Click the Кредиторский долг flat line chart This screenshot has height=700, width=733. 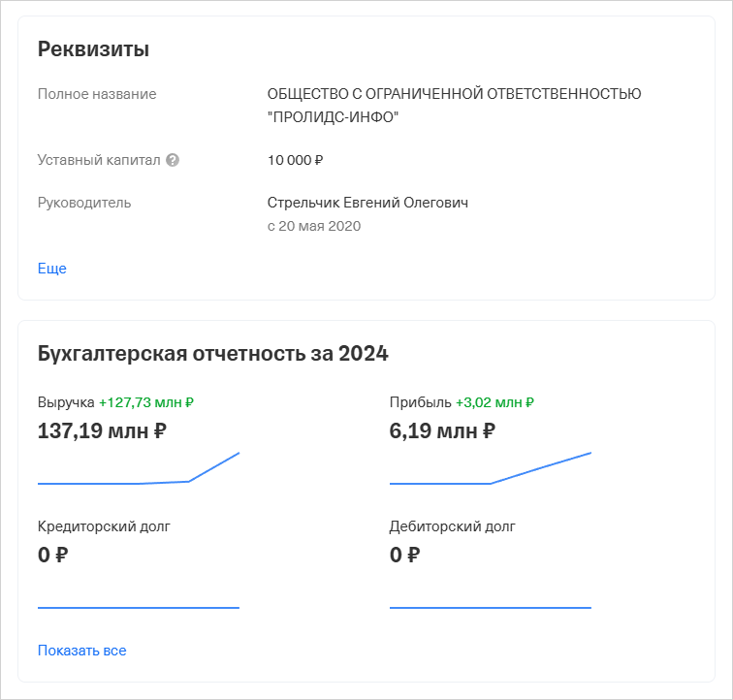click(x=139, y=607)
